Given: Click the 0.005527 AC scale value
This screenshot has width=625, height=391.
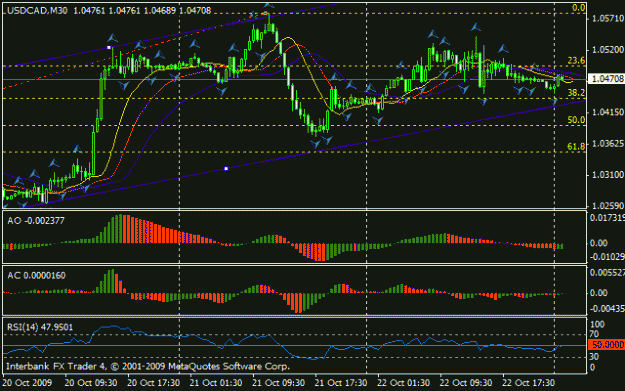Looking at the screenshot, I should [607, 273].
